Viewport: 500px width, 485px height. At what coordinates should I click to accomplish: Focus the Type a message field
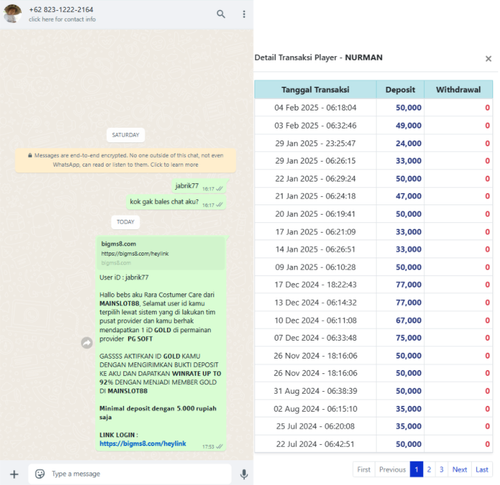coord(130,474)
